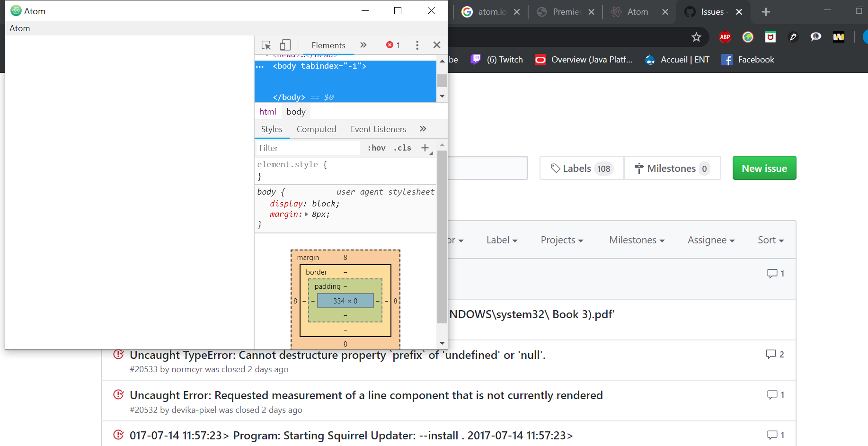Select the Elements tab in DevTools

point(328,45)
